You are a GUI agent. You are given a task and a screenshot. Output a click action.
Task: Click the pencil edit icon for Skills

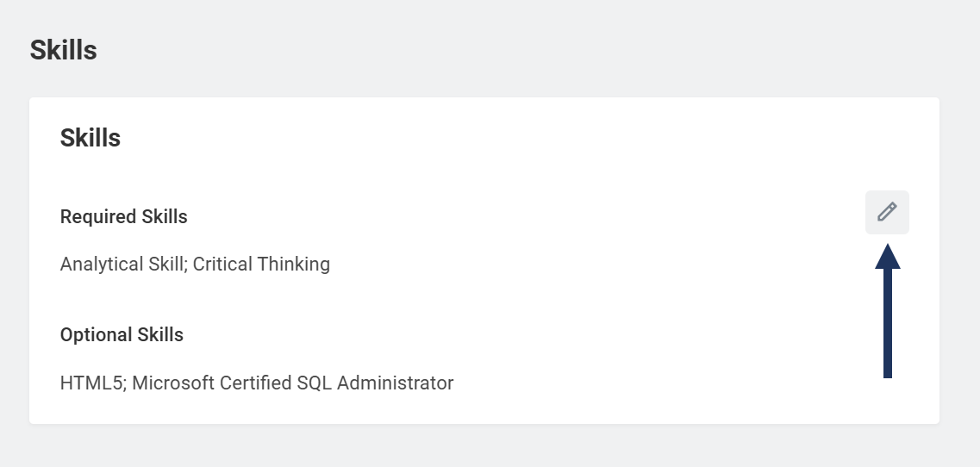click(887, 212)
